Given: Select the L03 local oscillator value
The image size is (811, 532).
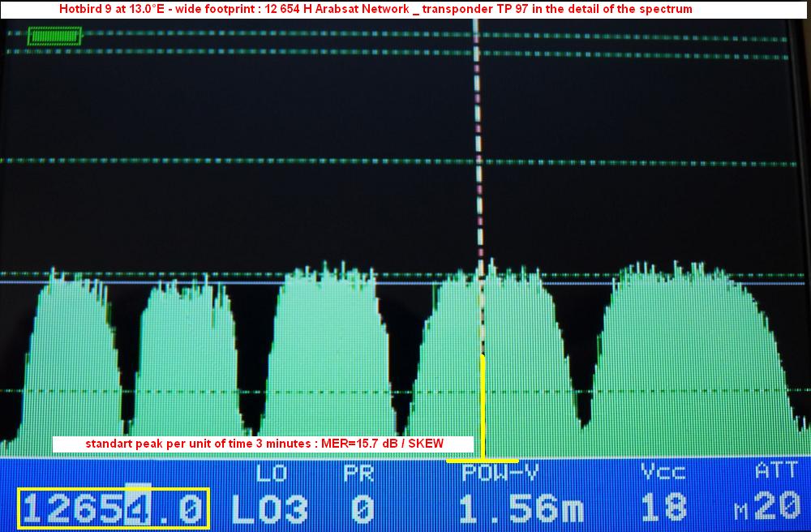Looking at the screenshot, I should [270, 509].
